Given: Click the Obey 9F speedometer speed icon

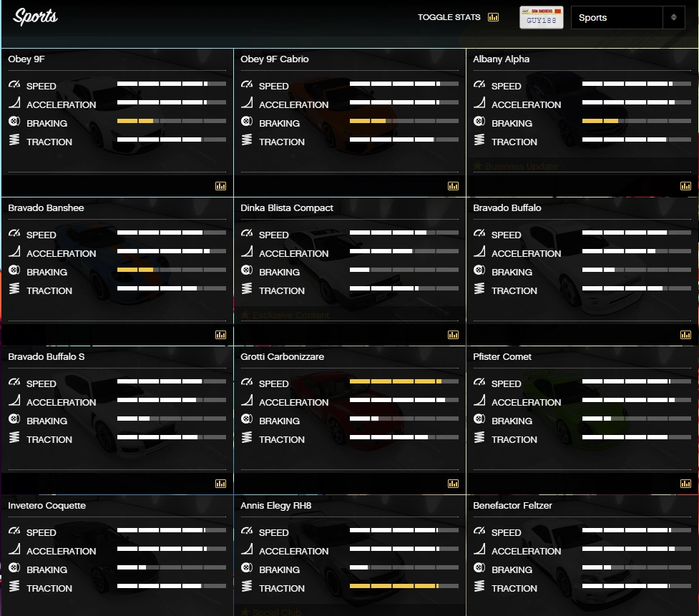Looking at the screenshot, I should coord(14,84).
